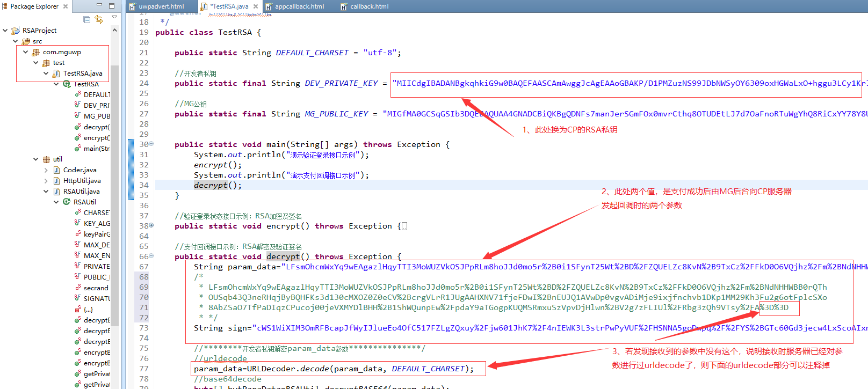Expand the Coder.java tree node

point(46,170)
